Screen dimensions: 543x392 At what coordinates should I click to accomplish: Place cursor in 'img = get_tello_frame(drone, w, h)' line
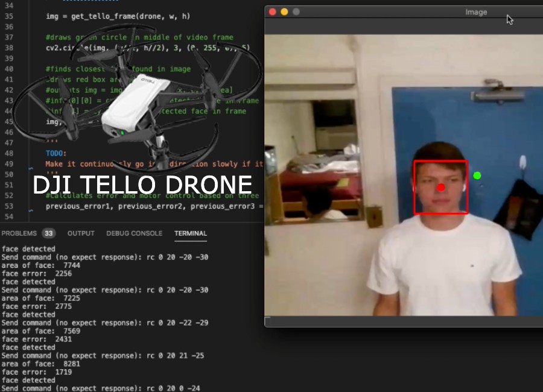coord(118,16)
